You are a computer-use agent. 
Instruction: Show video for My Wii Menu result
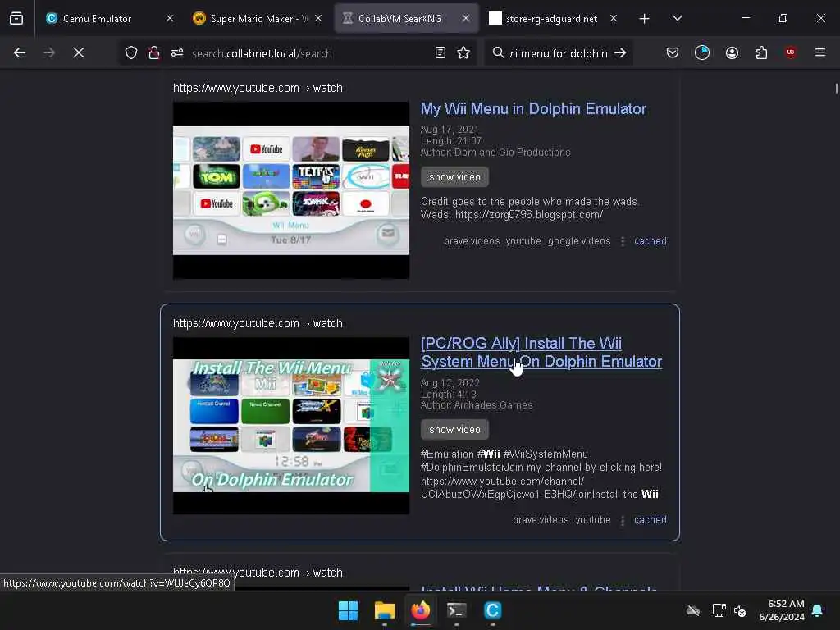pyautogui.click(x=454, y=177)
